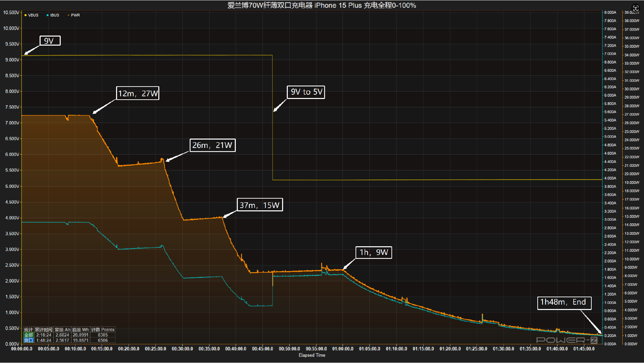644x363 pixels.
Task: Click the 统计 table header
Action: 29,329
